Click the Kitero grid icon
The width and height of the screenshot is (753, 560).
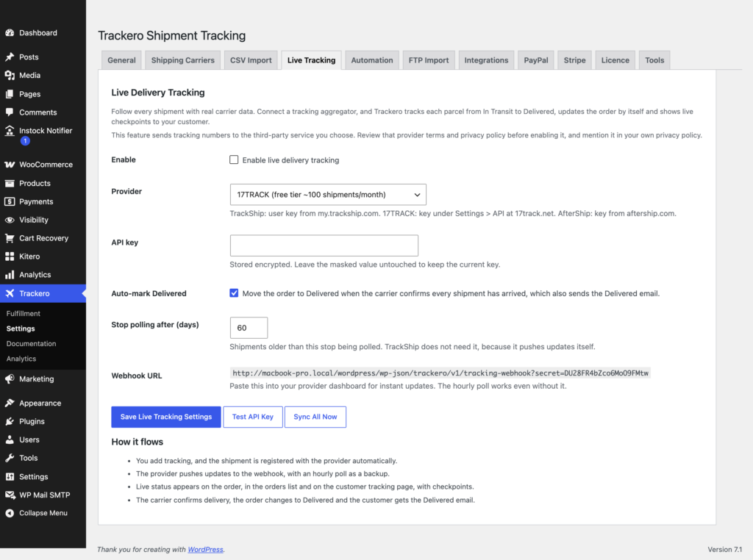point(10,256)
